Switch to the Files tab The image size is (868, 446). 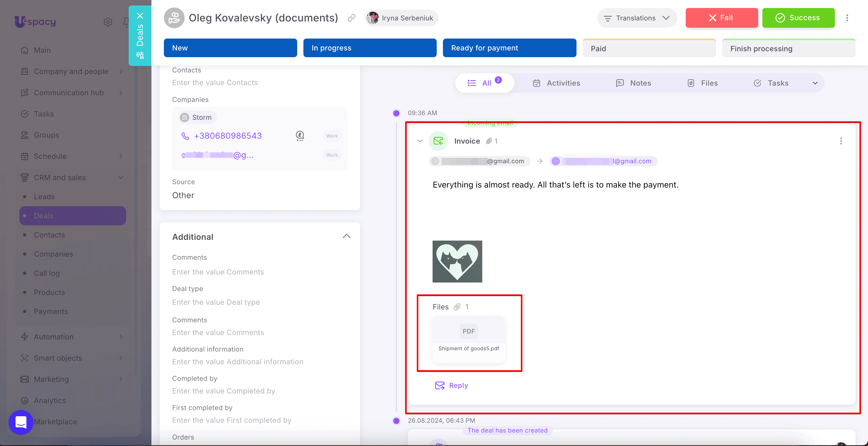(703, 83)
